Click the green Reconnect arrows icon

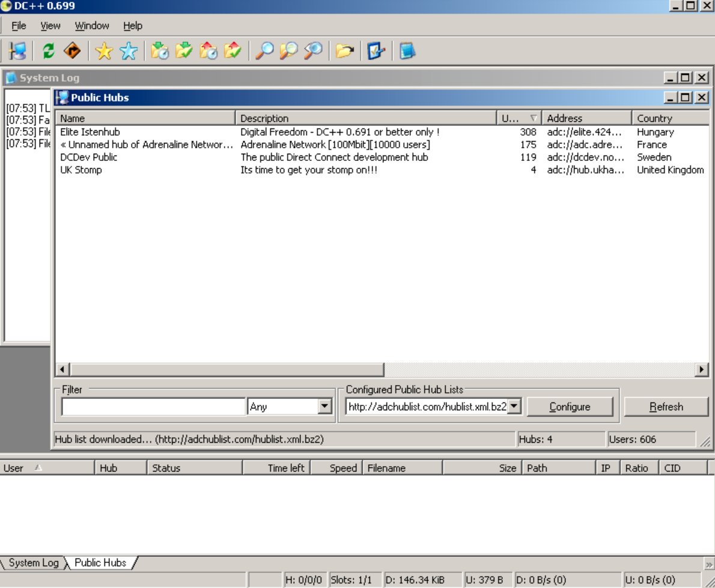pos(48,50)
